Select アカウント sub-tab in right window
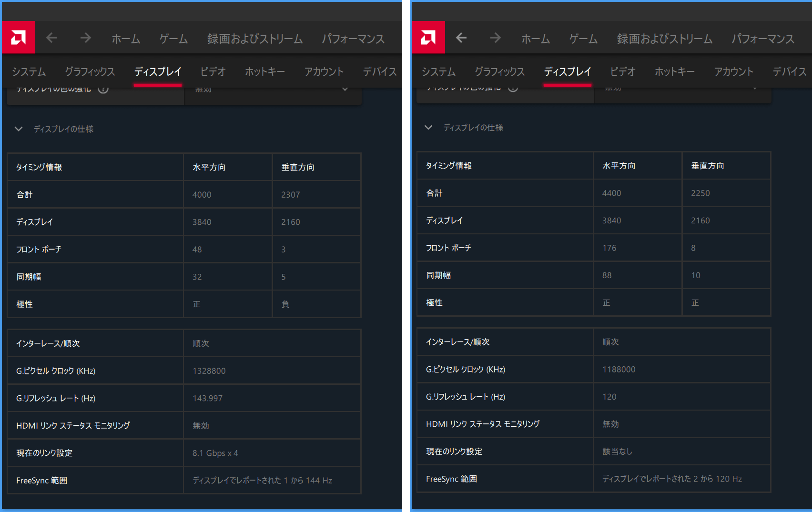 (x=734, y=71)
